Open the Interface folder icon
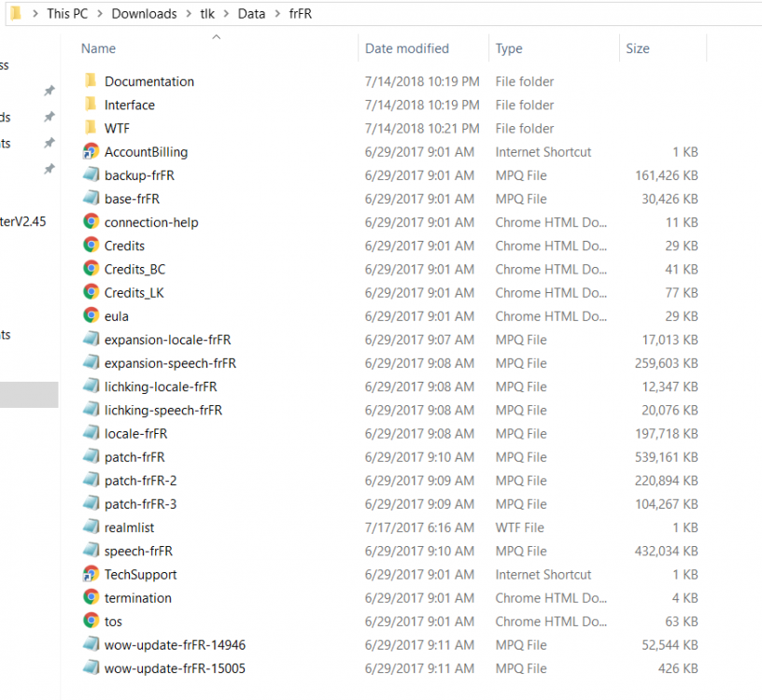The width and height of the screenshot is (762, 700). click(91, 104)
